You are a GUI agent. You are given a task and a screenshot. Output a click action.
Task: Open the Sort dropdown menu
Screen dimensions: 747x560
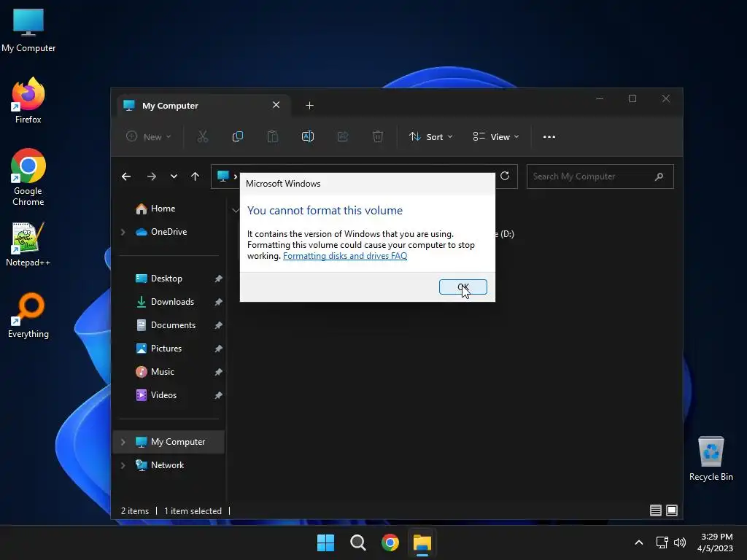pos(430,136)
